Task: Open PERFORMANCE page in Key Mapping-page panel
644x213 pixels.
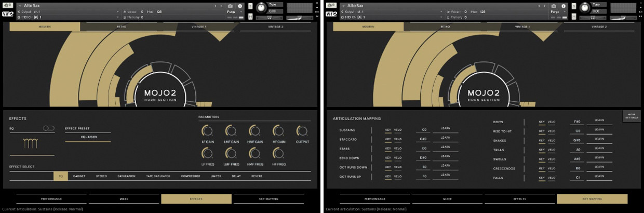Action: pos(375,199)
